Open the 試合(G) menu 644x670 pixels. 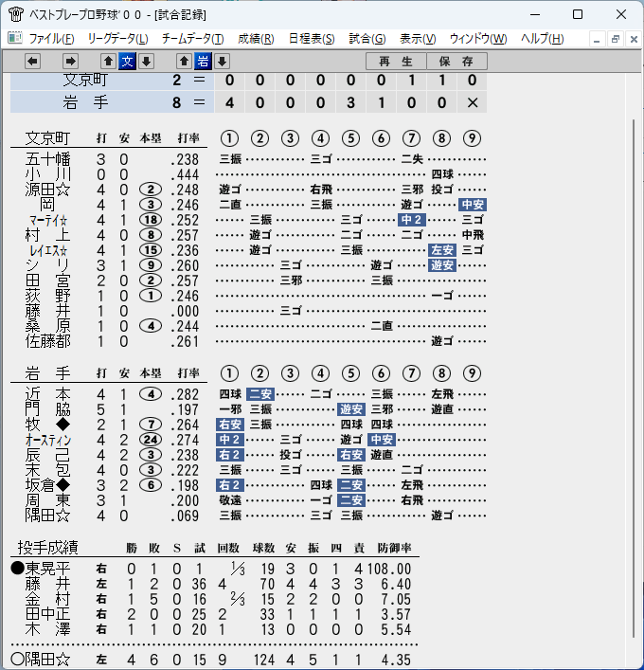click(367, 39)
